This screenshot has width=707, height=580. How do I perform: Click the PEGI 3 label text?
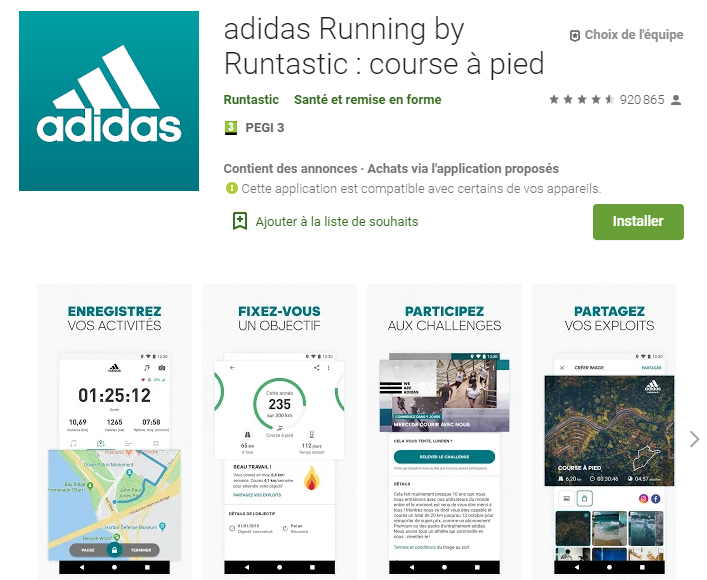click(x=265, y=128)
